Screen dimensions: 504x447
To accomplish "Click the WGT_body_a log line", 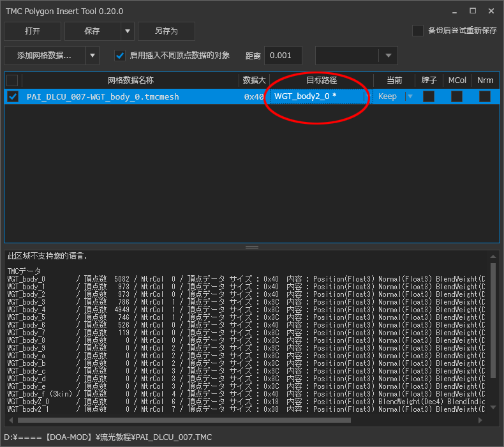I will (246, 356).
